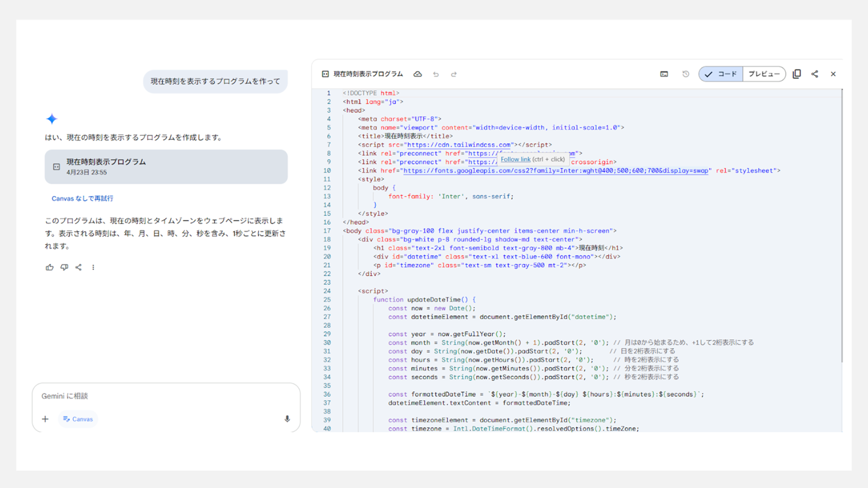The height and width of the screenshot is (488, 868).
Task: Click the function updateDateTime() line
Action: tap(424, 300)
